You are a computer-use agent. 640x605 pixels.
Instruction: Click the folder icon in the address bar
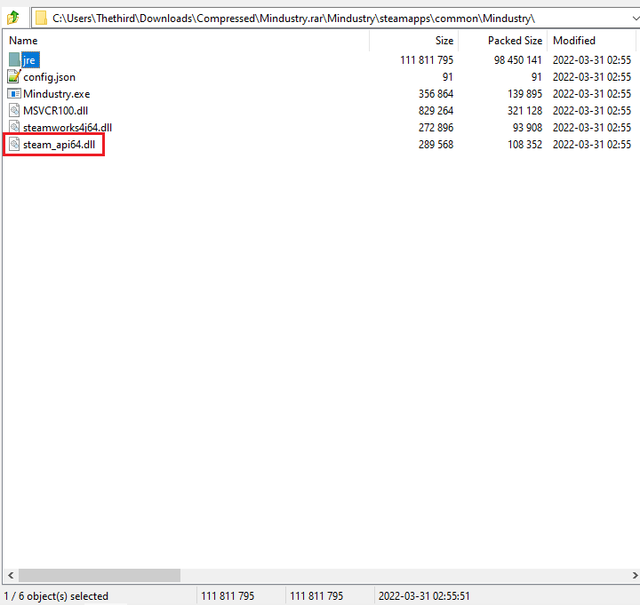pos(41,17)
